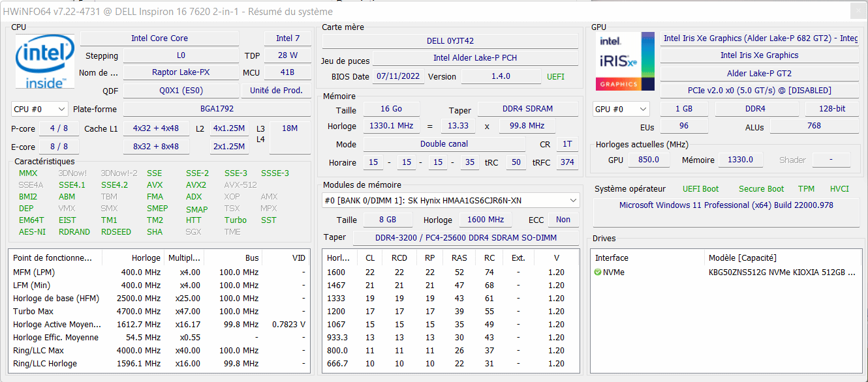Click the Microsoft Windows 11 Professional field
The image size is (868, 382).
coord(726,205)
